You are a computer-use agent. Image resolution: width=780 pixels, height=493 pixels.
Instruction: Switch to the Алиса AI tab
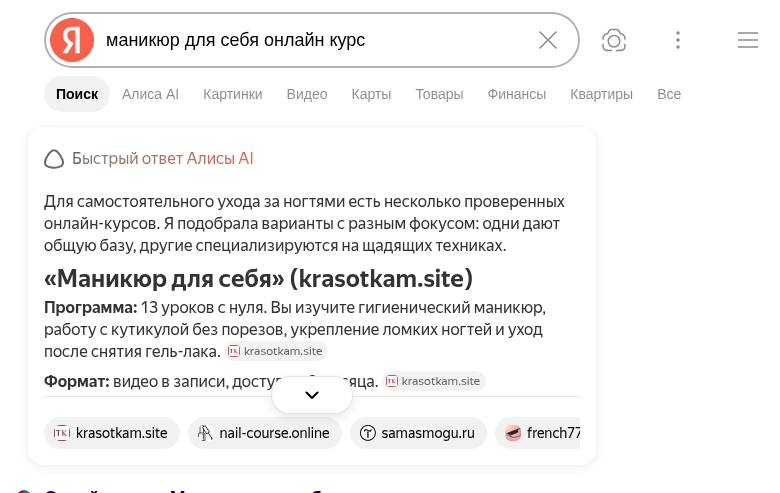point(150,94)
